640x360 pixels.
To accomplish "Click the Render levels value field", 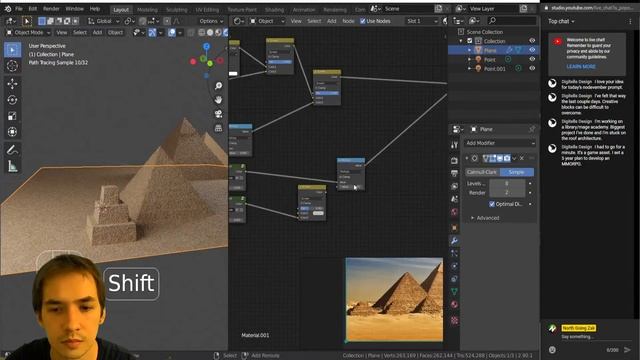I will 507,193.
